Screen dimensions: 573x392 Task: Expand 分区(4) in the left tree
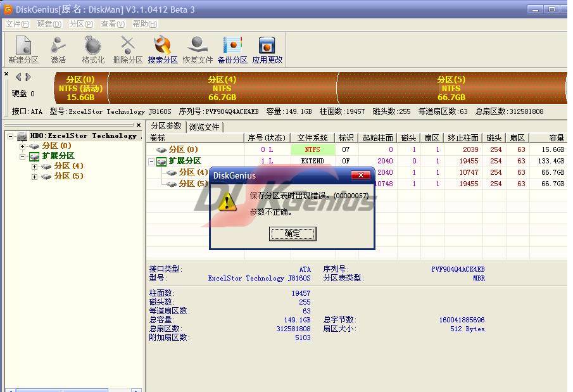(34, 167)
